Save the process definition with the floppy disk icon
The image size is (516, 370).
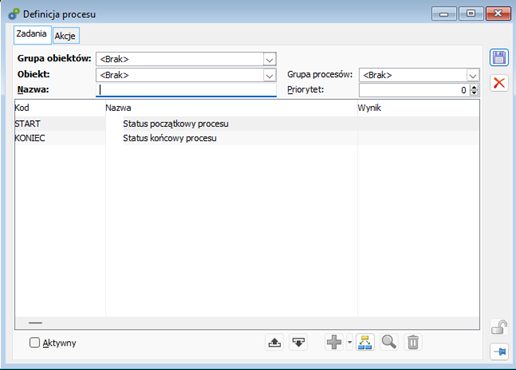point(499,58)
